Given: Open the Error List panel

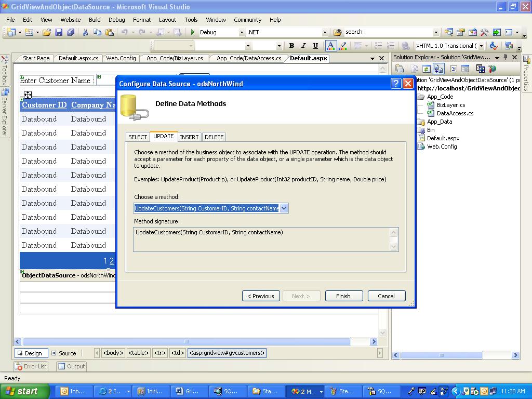Looking at the screenshot, I should coord(31,366).
